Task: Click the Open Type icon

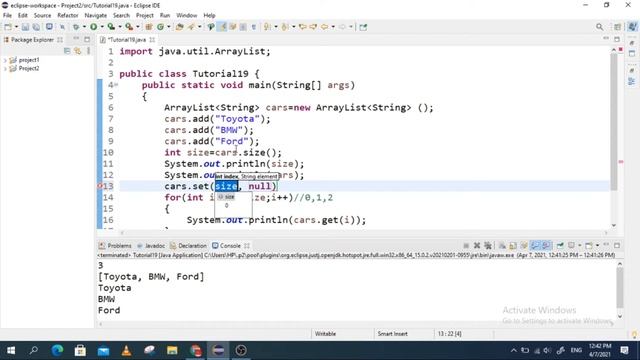Action: pyautogui.click(x=180, y=27)
